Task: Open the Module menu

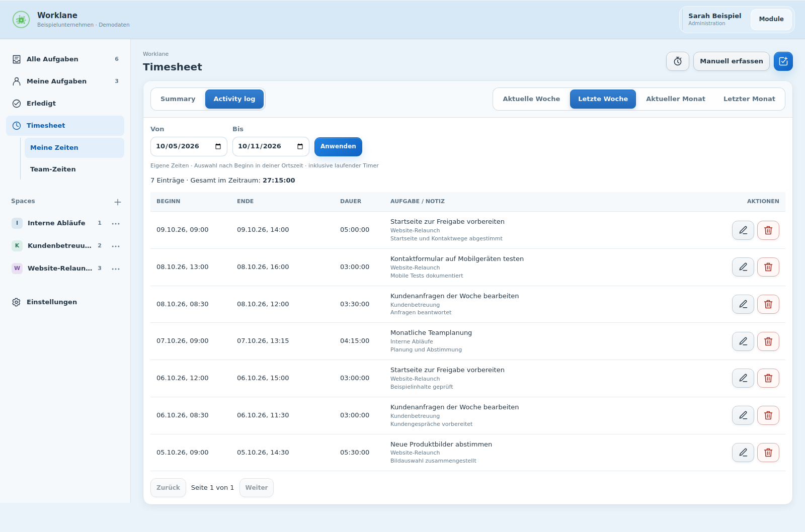Action: click(x=771, y=19)
